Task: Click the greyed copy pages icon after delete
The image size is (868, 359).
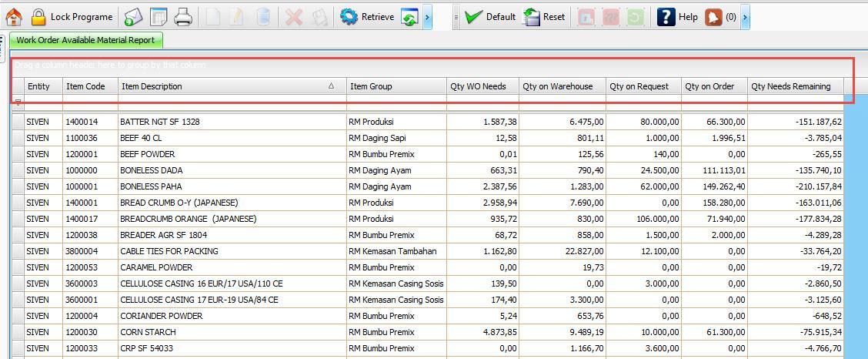Action: (320, 17)
